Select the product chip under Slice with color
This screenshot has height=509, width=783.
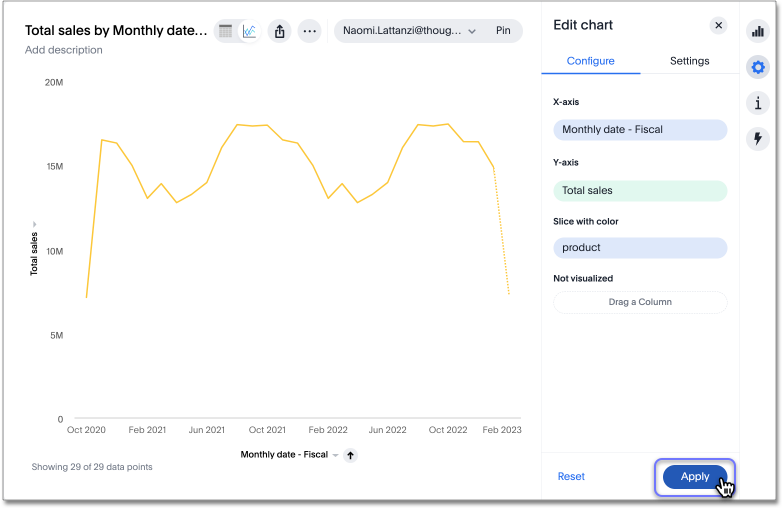point(639,248)
